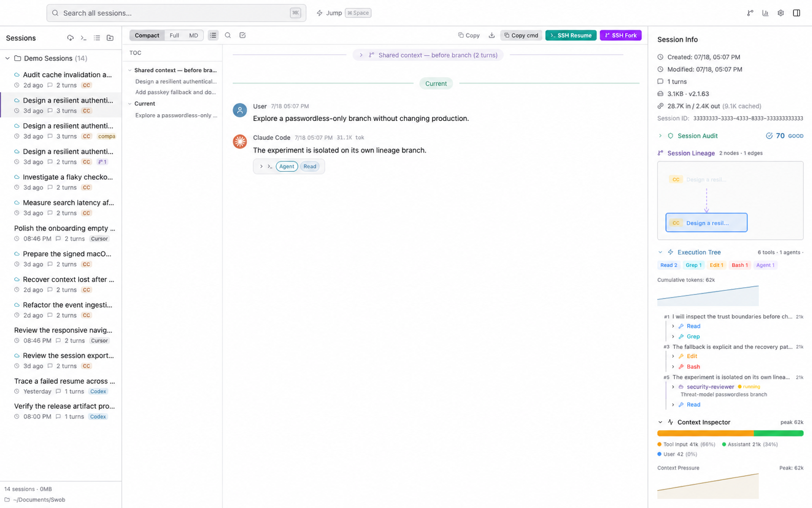Image resolution: width=812 pixels, height=508 pixels.
Task: Toggle the checkbox select icon in the toolbar
Action: pos(243,35)
